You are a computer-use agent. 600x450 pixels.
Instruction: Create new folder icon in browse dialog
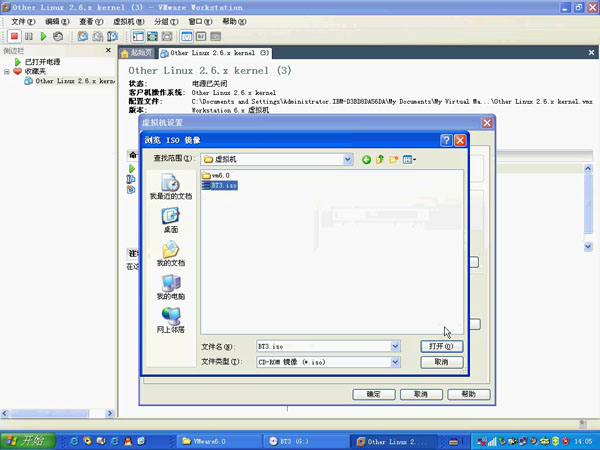(395, 159)
